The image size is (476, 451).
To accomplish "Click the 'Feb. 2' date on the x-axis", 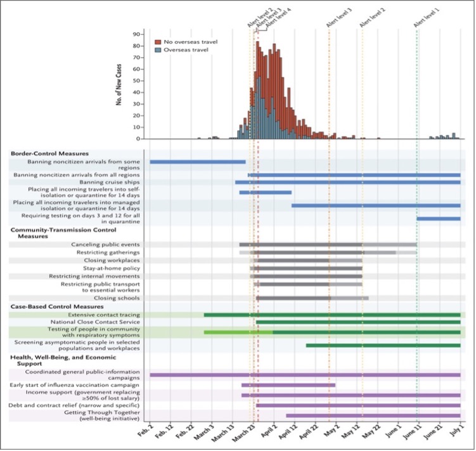I will click(x=145, y=431).
